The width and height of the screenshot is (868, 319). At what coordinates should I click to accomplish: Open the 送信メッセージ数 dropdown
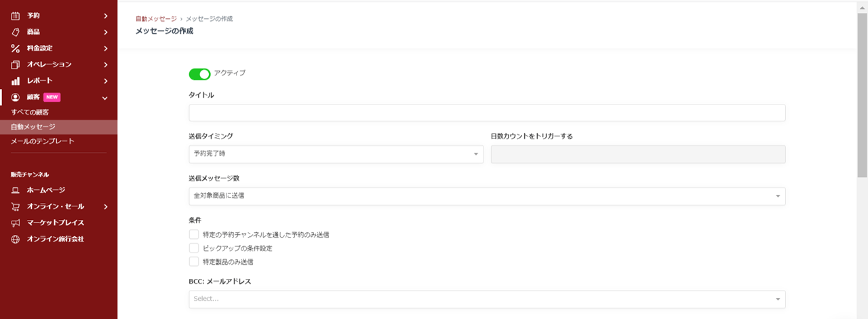[486, 196]
